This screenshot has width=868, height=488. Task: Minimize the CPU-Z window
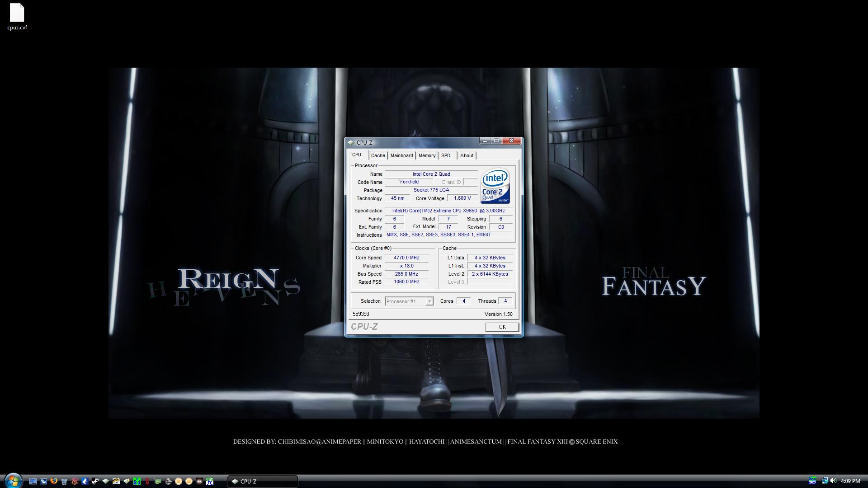tap(485, 141)
